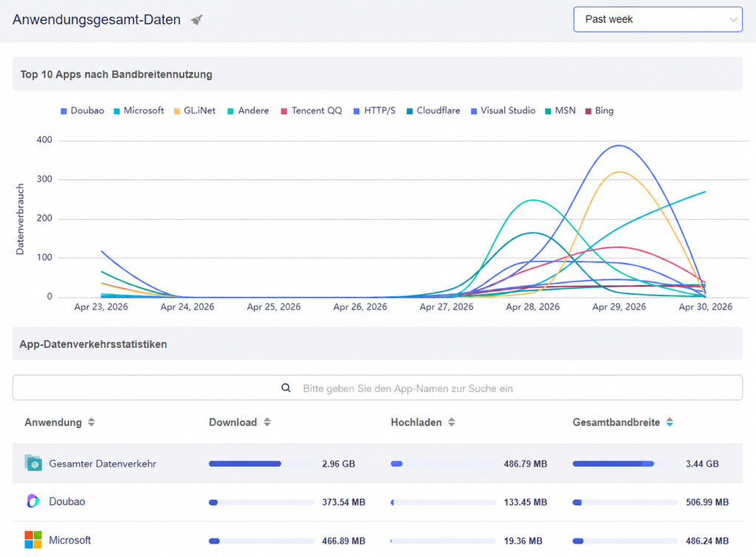
Task: Click the rocket icon beside Anwendungsgesamt-Daten
Action: 196,20
